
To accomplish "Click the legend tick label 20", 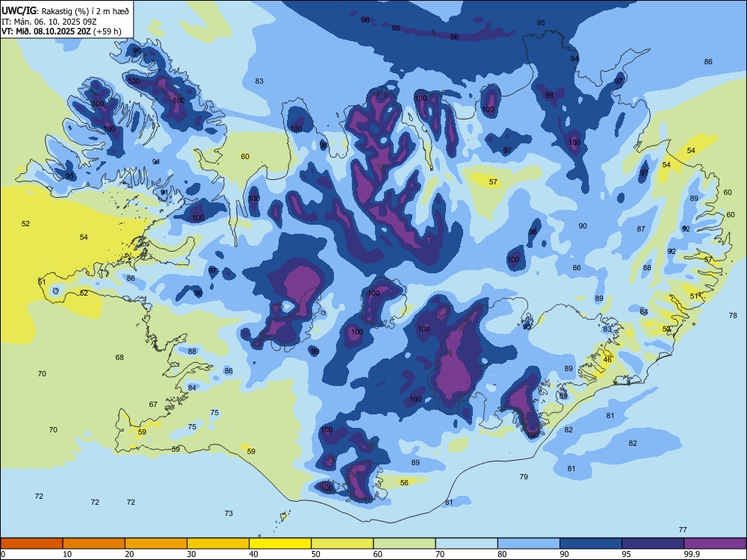I will (129, 554).
